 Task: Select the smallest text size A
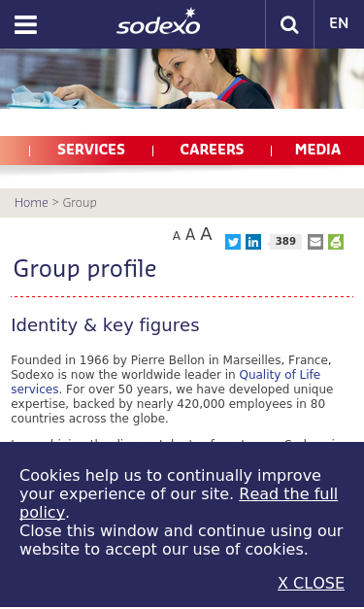pyautogui.click(x=177, y=236)
